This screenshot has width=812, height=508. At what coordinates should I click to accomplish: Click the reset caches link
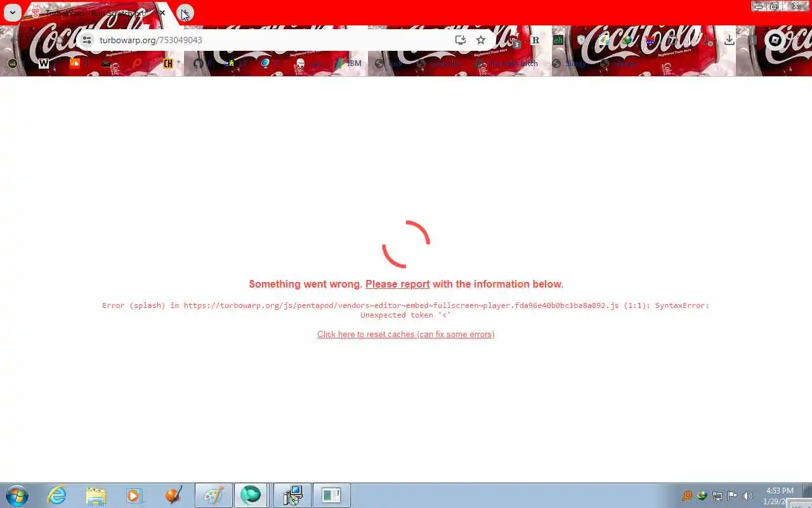point(406,334)
